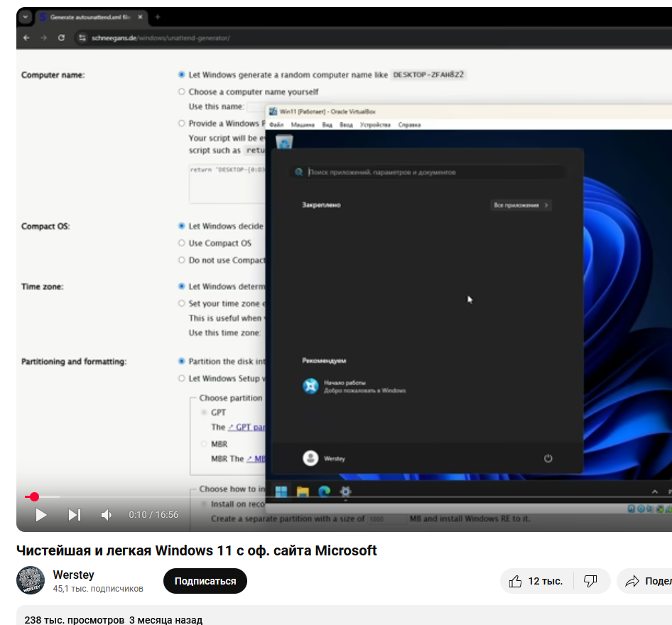672x625 pixels.
Task: Open Начало работы recommended item
Action: coord(354,386)
